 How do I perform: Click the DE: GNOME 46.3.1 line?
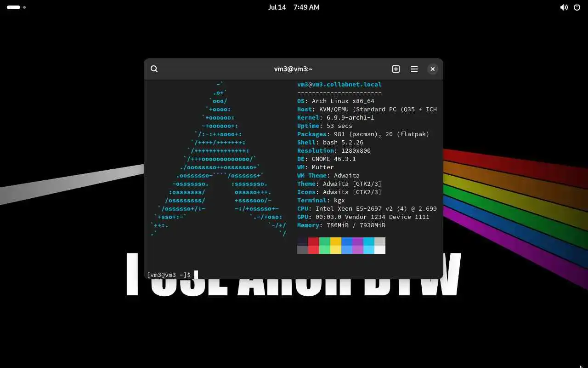click(x=327, y=159)
